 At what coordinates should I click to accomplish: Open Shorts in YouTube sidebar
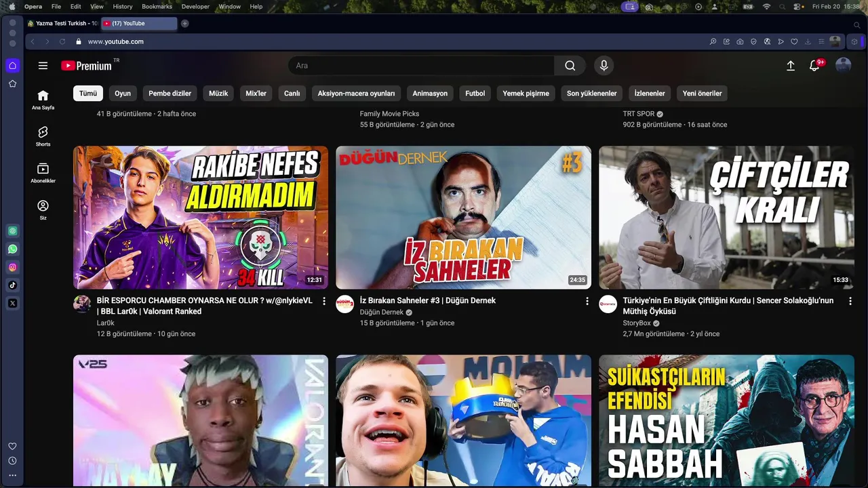tap(43, 136)
